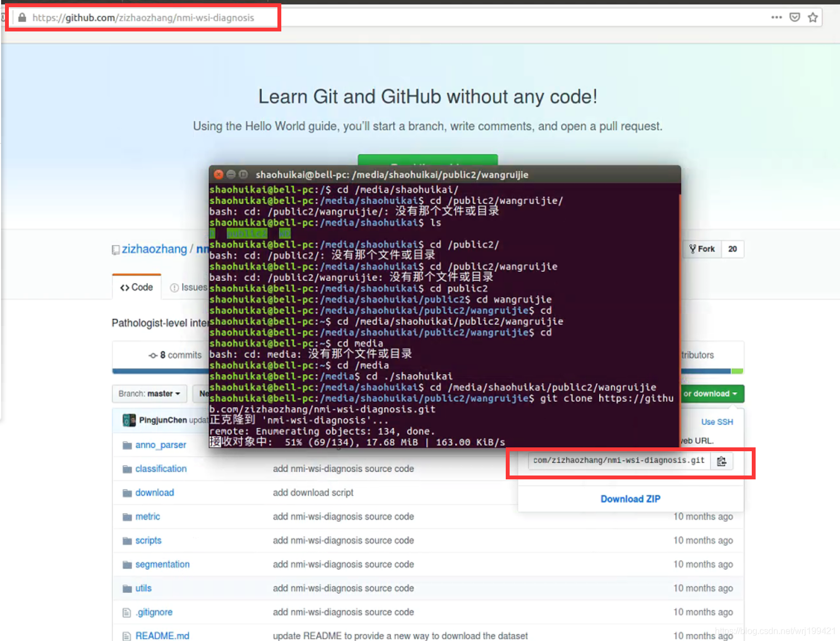Open 'add download script' commit message
Screen dimensions: 840x641
(x=313, y=493)
